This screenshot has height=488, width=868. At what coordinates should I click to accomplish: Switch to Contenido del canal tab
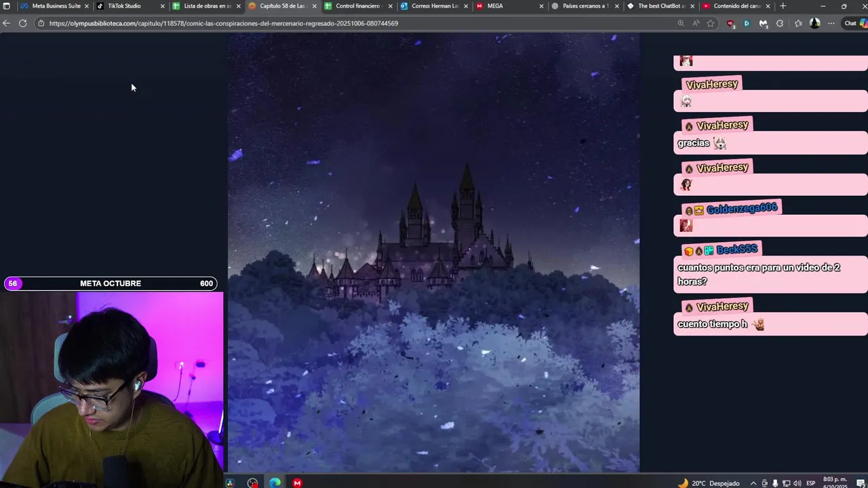[x=736, y=6]
